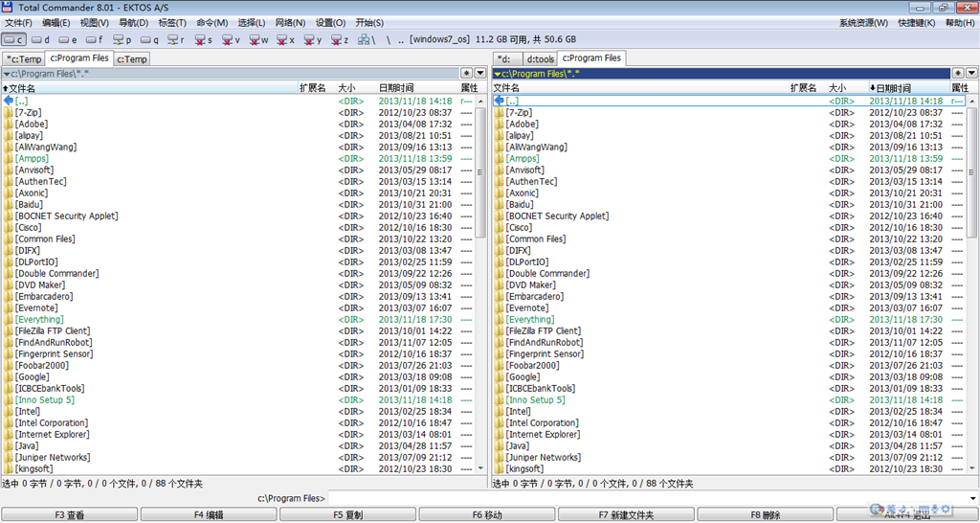The width and height of the screenshot is (980, 523).
Task: Open the 命令(M) menu
Action: click(x=212, y=22)
